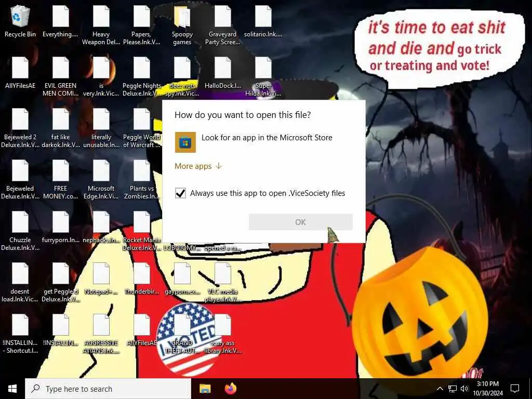532x399 pixels.
Task: Select Rocket Mania Deluxe file
Action: coord(141,231)
